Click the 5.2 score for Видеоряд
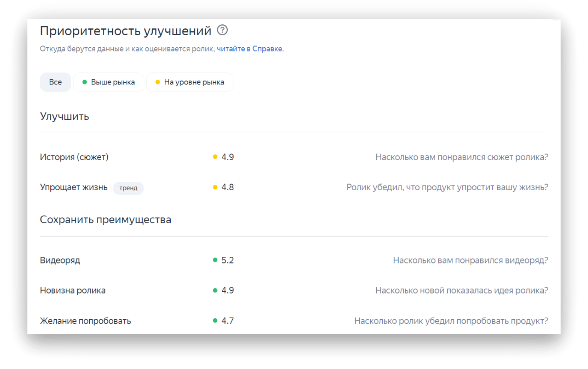The image size is (588, 369). (x=227, y=259)
